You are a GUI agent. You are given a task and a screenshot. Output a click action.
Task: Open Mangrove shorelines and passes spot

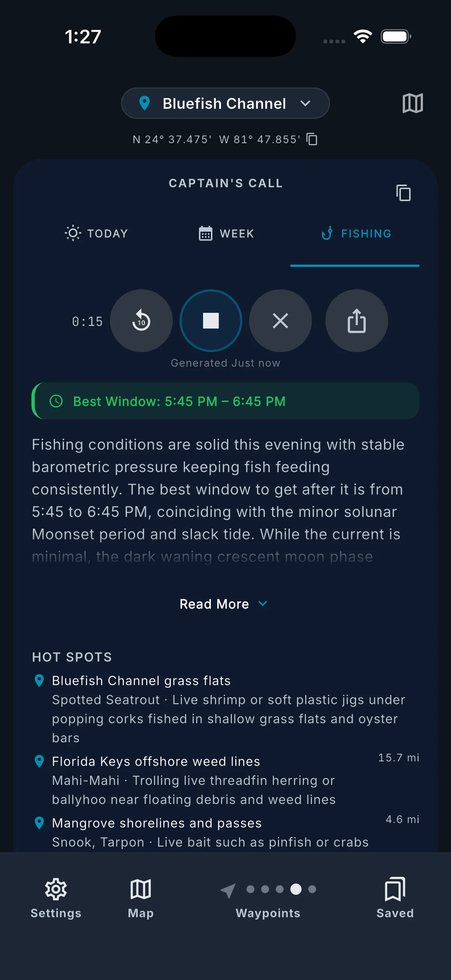(x=157, y=823)
